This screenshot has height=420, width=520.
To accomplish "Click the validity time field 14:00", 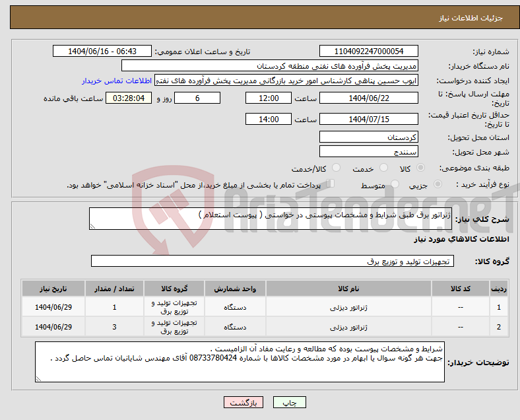I will click(269, 119).
